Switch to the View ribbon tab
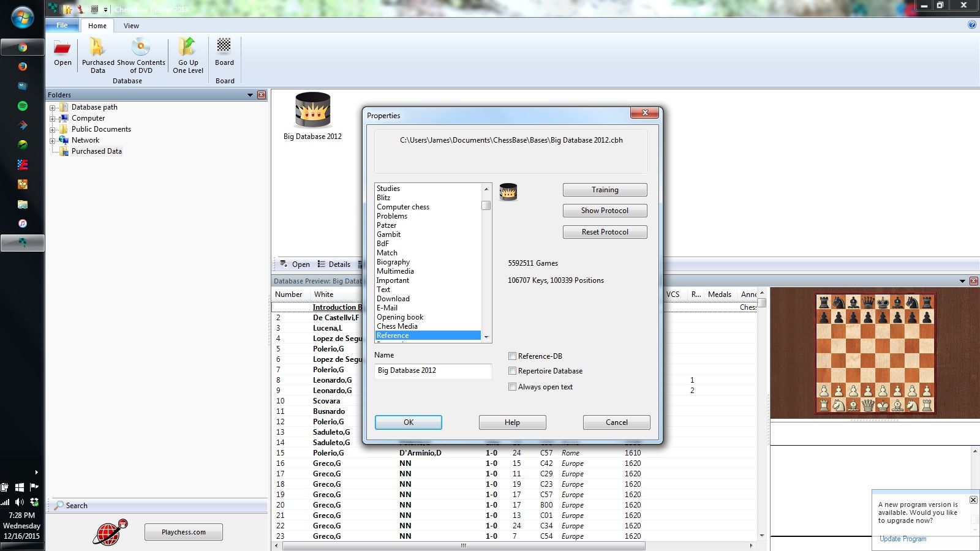 coord(131,26)
